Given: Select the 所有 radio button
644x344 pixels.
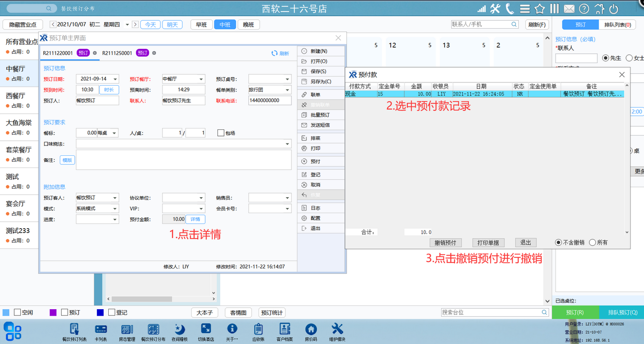Looking at the screenshot, I should coord(592,242).
